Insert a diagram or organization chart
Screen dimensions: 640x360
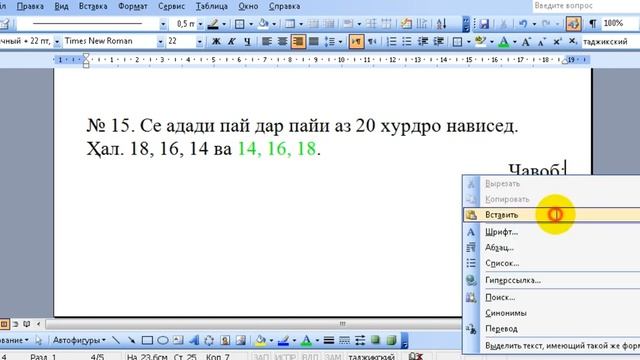tap(209, 340)
